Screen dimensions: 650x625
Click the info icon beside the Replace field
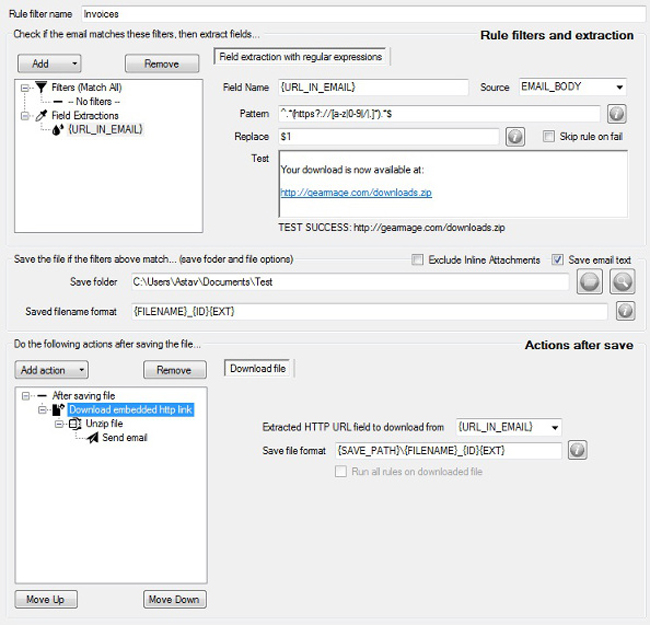pos(516,136)
